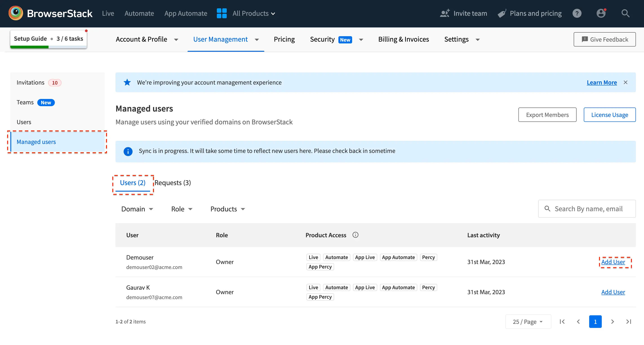Screen dimensions: 644x345
Task: Jump to first page icon
Action: tap(562, 321)
